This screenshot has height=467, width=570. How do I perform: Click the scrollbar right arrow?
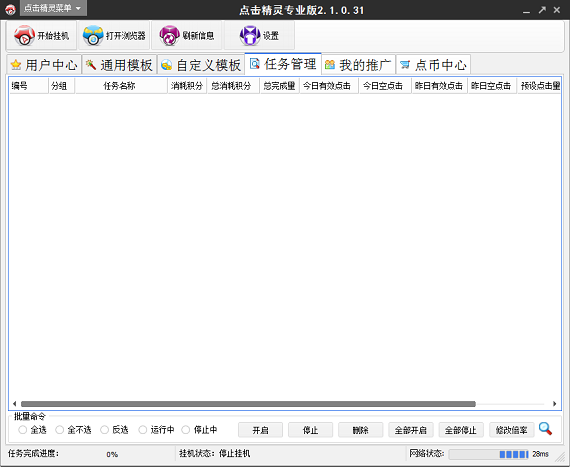tap(554, 404)
